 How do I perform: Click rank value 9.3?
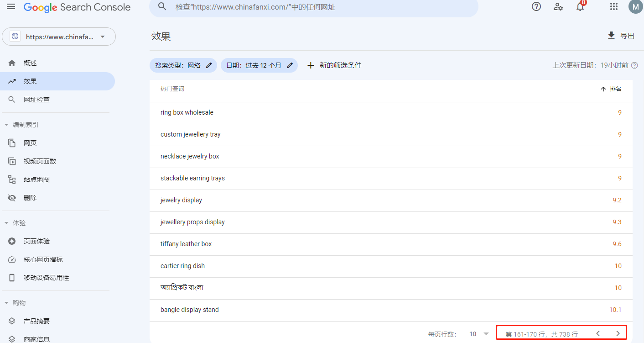coord(617,222)
